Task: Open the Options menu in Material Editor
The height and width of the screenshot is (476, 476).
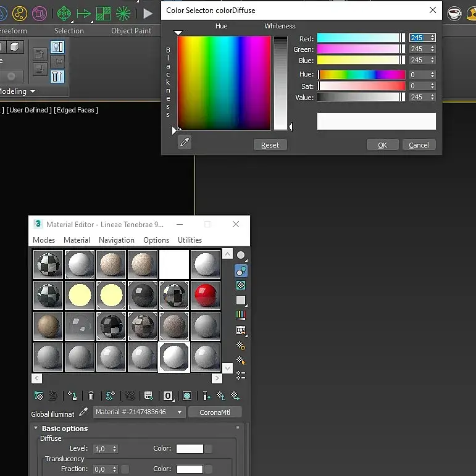Action: tap(156, 240)
